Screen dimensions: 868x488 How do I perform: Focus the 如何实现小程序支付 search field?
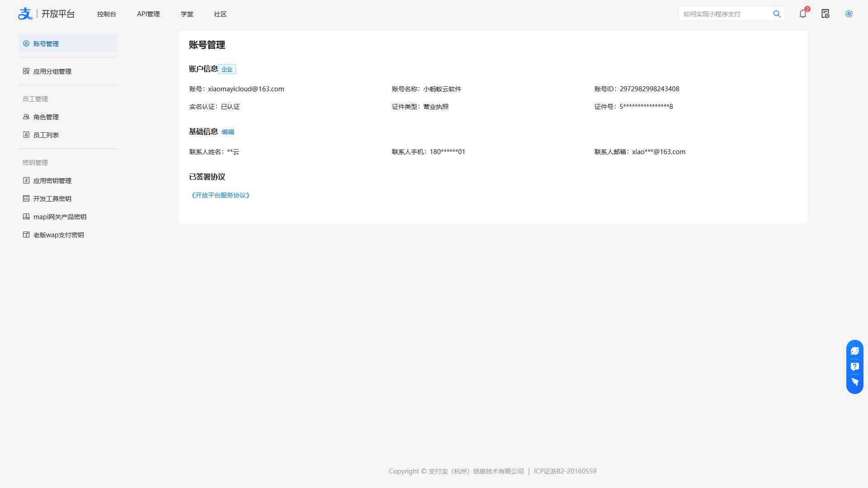723,14
